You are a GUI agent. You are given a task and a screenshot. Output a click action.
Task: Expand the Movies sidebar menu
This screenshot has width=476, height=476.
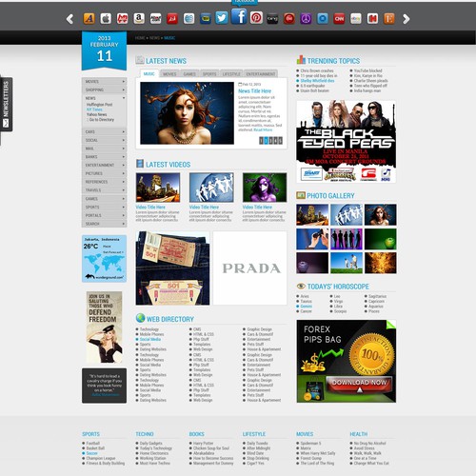pos(104,82)
